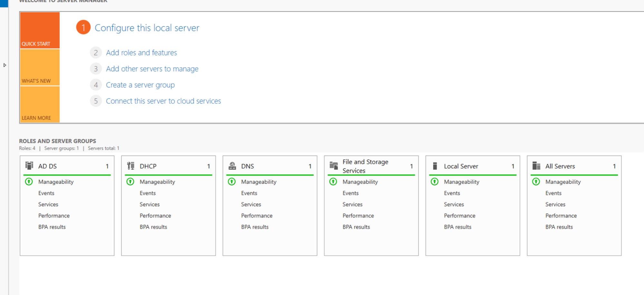
Task: Click Create a server group link
Action: point(140,85)
